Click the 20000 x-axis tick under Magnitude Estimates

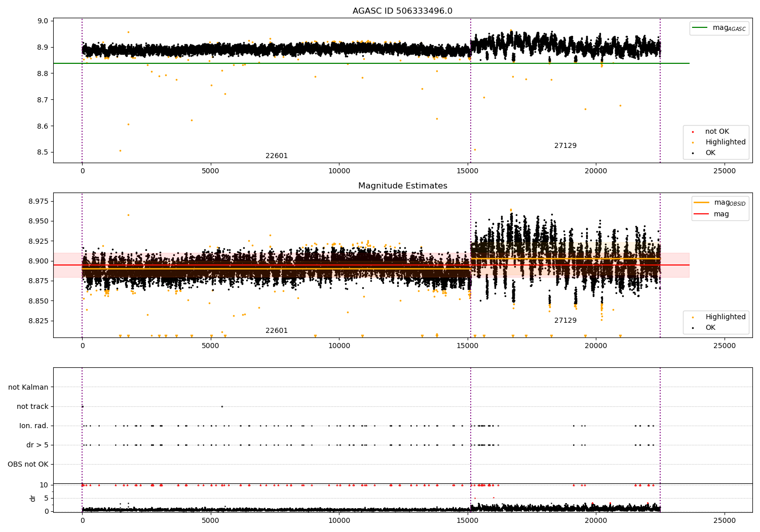tap(596, 346)
